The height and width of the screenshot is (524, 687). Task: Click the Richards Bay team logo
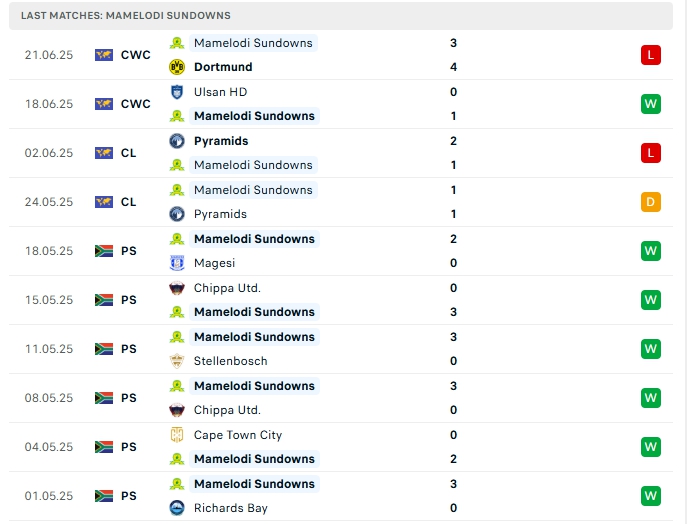[177, 508]
